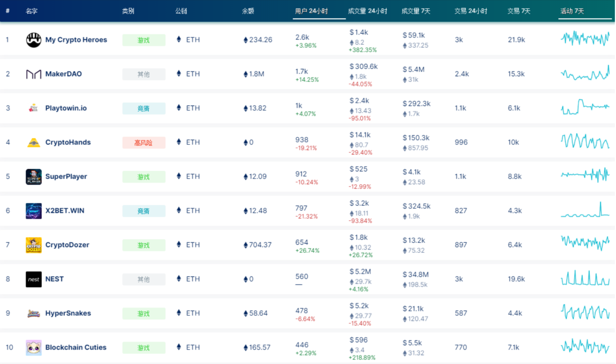Viewport: 616px width, 364px height.
Task: Click the X2BET.WIN logo icon
Action: [34, 211]
